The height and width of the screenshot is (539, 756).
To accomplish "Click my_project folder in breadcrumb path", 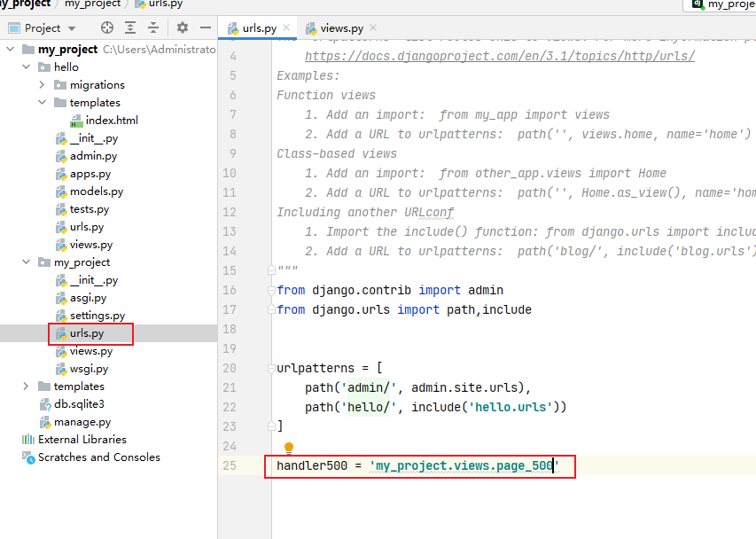I will (x=92, y=4).
